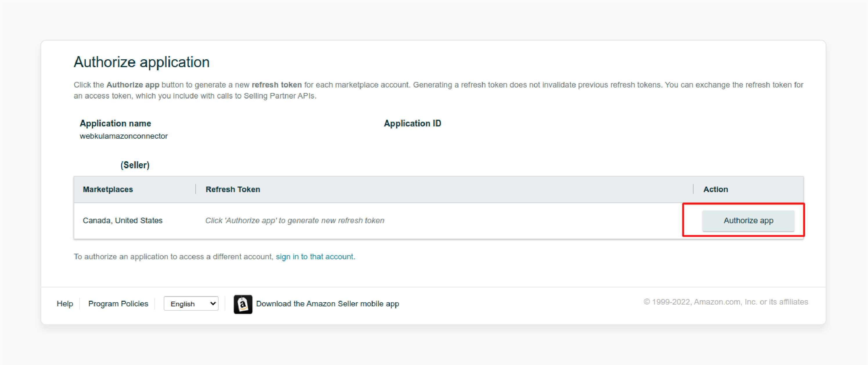Click the Application ID label

pyautogui.click(x=413, y=124)
